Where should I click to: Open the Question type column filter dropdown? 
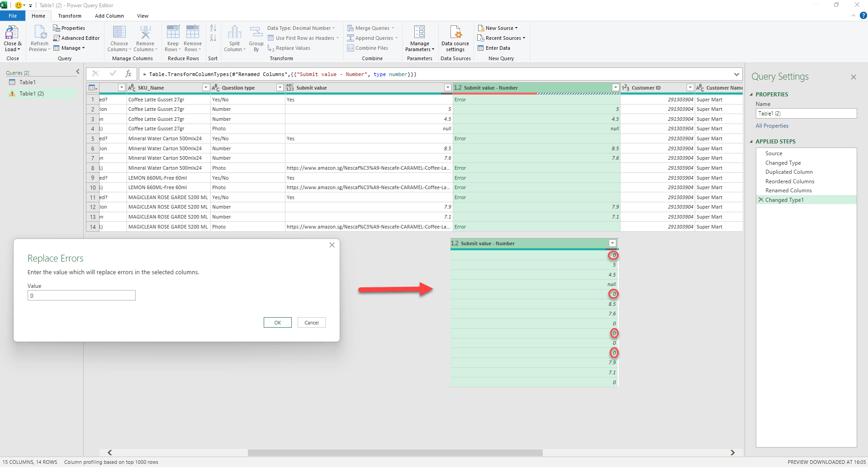pyautogui.click(x=280, y=88)
